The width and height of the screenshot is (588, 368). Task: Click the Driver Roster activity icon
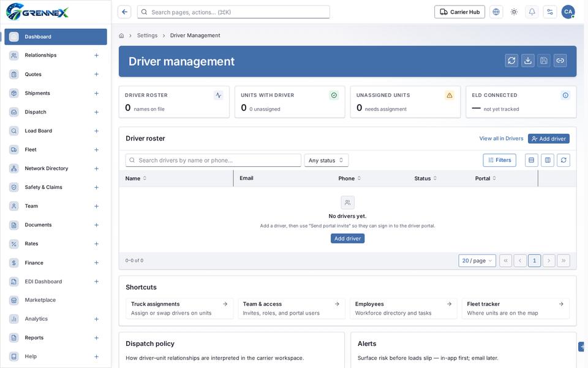coord(219,96)
